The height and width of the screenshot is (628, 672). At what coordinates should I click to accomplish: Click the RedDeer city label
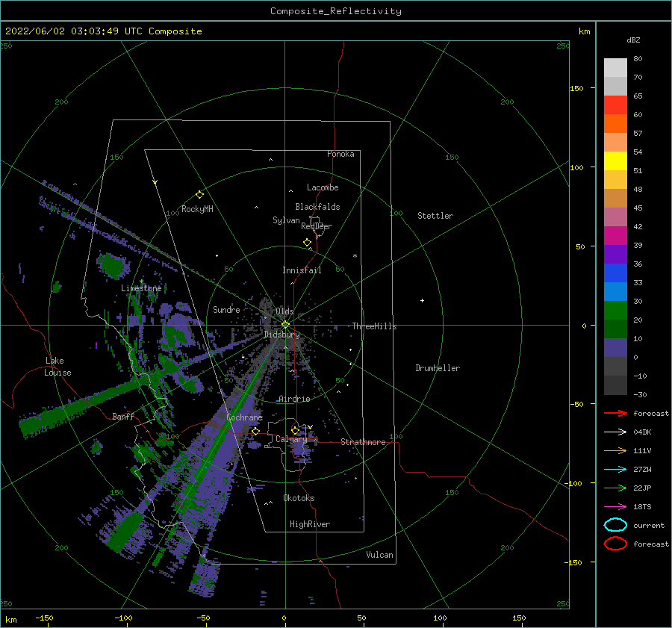pyautogui.click(x=317, y=226)
